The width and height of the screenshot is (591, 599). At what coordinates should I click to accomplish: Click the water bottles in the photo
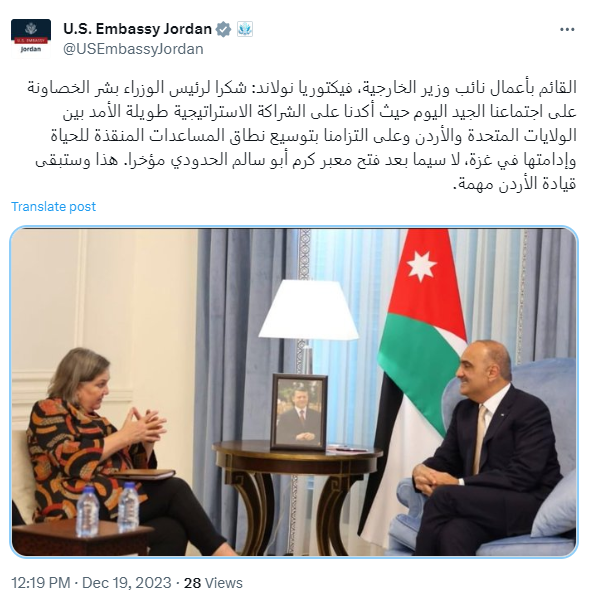(108, 509)
